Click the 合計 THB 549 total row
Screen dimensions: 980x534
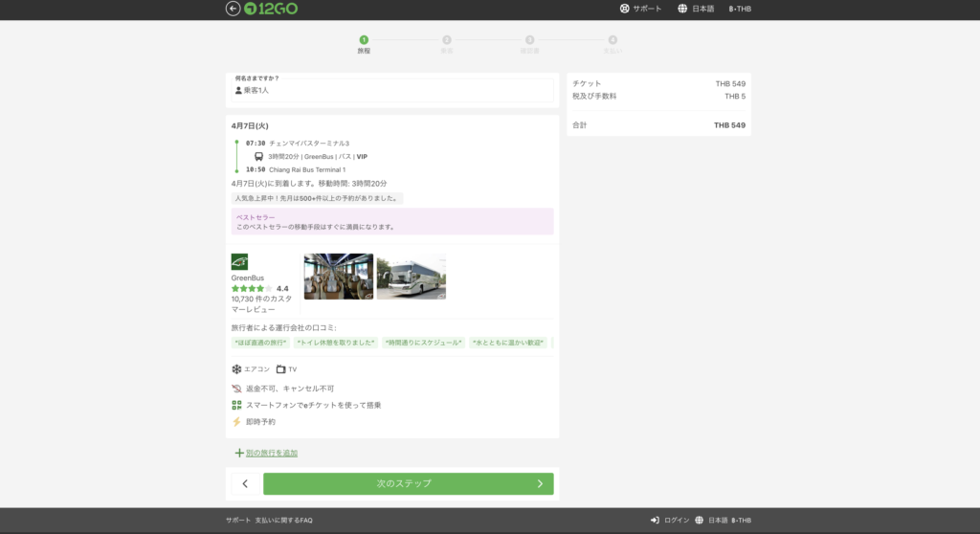click(658, 125)
